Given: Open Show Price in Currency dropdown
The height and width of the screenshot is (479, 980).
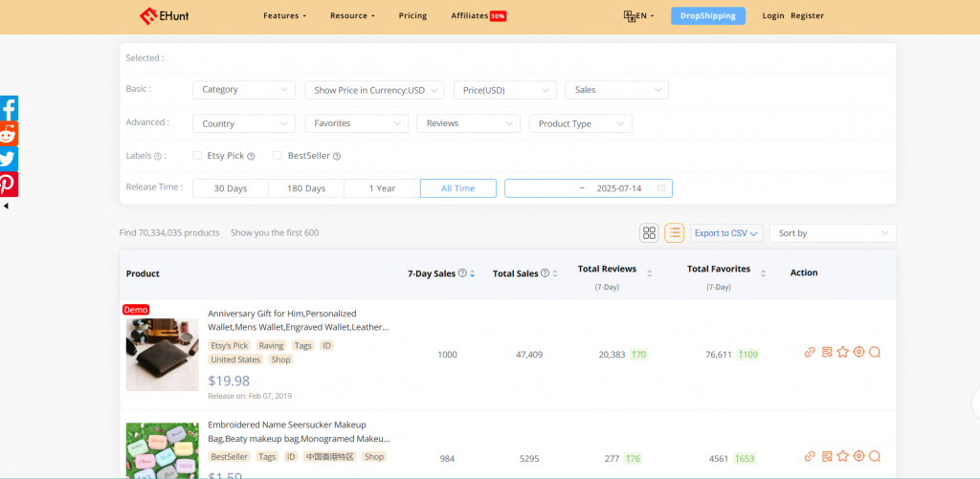Looking at the screenshot, I should [374, 90].
